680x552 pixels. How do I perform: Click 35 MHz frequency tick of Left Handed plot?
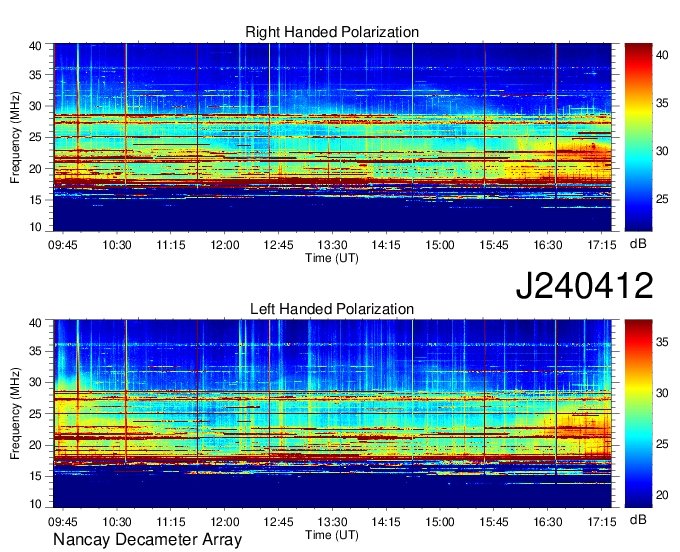point(35,351)
